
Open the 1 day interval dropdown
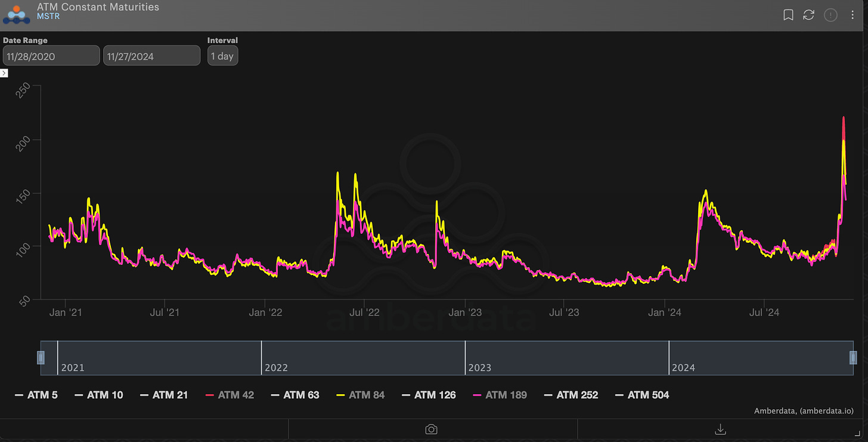click(x=222, y=56)
